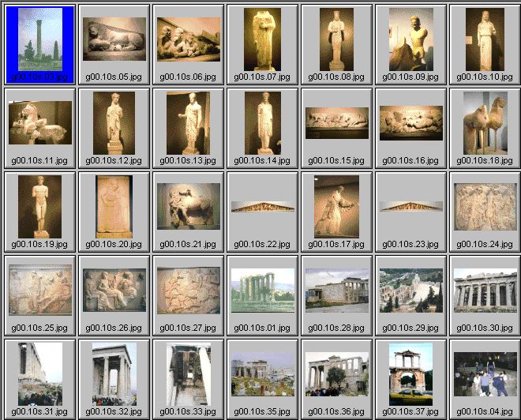This screenshot has width=521, height=420.
Task: Select the pediment thumbnail g00.10s.22.jpg
Action: click(262, 207)
